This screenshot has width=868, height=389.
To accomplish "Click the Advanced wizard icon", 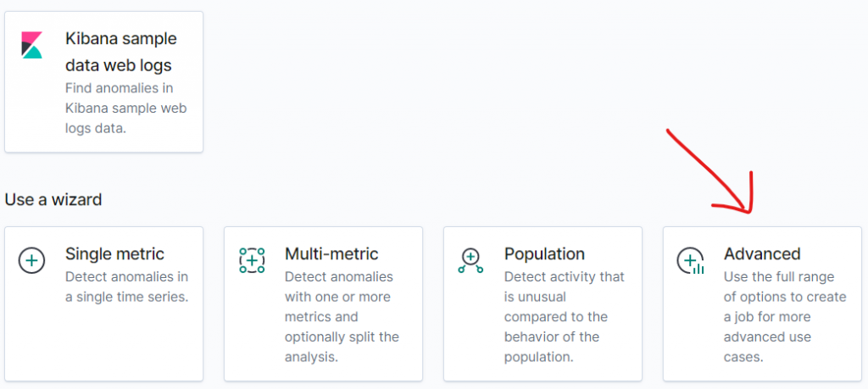I will (691, 260).
